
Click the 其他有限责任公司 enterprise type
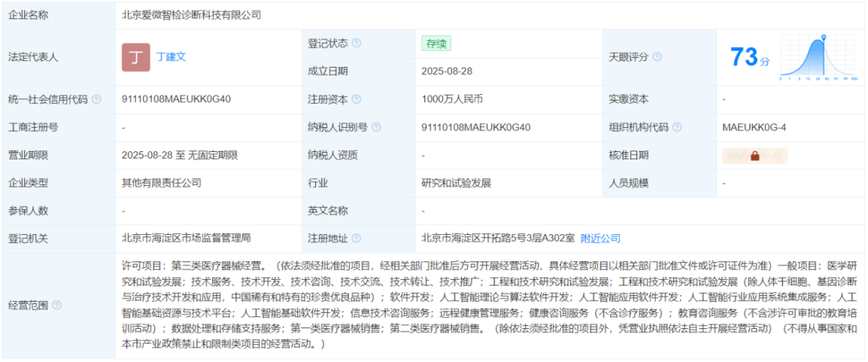tap(162, 183)
